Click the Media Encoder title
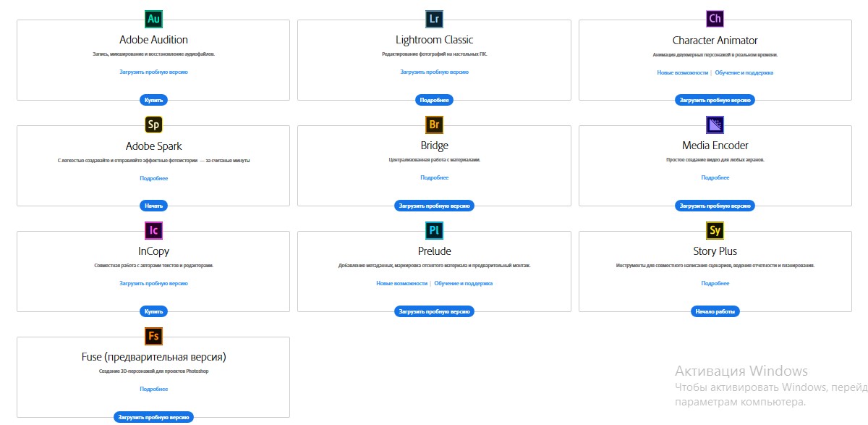This screenshot has height=425, width=868. (715, 146)
